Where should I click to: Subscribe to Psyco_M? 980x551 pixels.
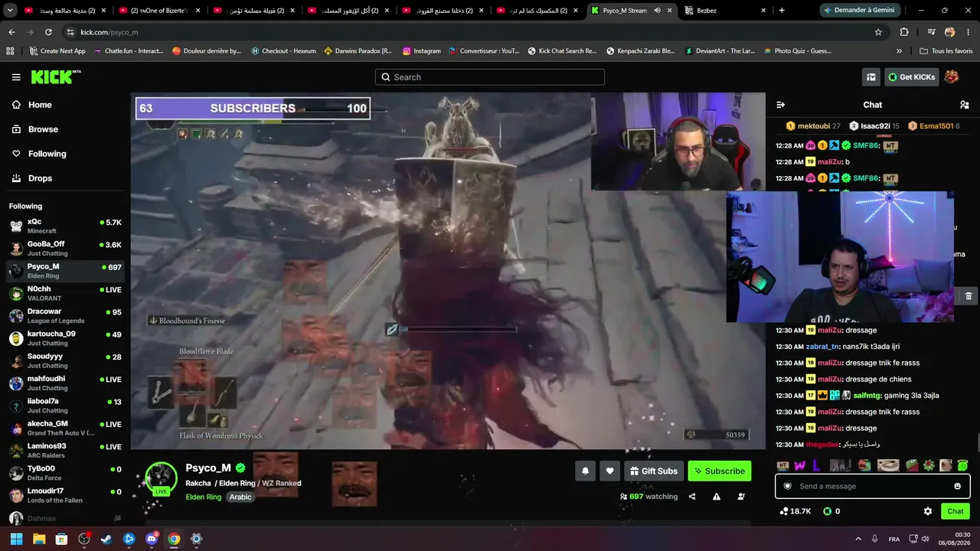(720, 471)
